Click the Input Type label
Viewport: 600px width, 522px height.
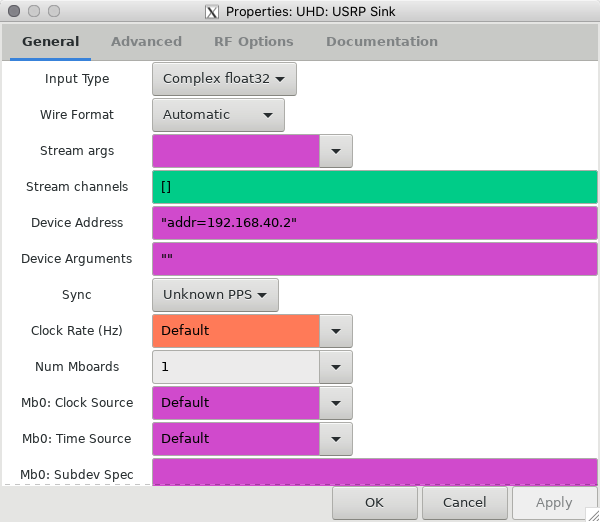point(77,79)
